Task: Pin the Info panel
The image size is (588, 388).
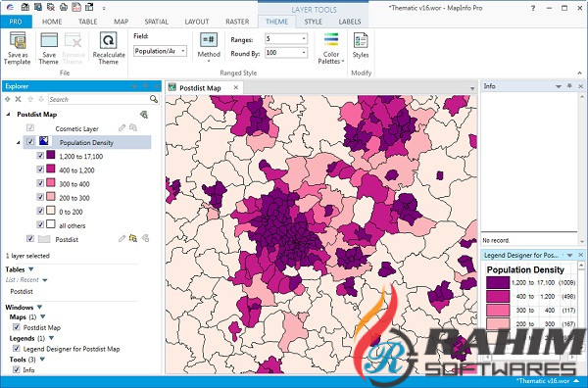Action: [569, 86]
